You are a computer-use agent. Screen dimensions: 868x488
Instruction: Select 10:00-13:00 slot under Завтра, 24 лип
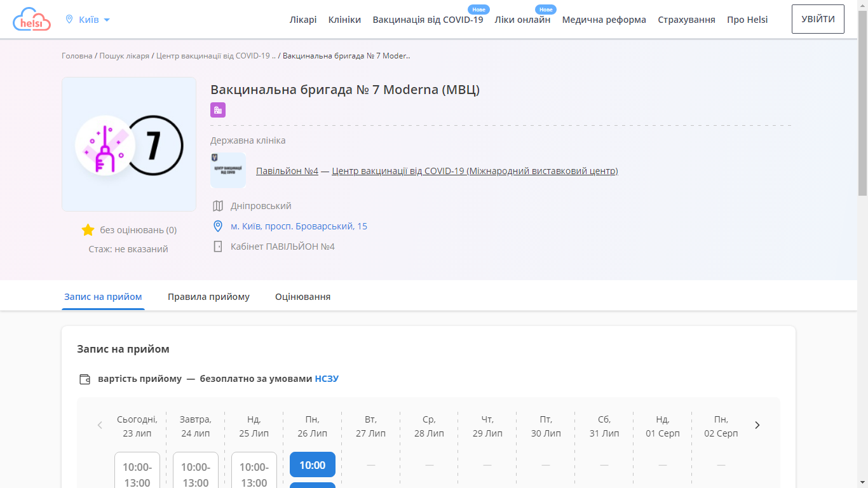click(x=196, y=470)
